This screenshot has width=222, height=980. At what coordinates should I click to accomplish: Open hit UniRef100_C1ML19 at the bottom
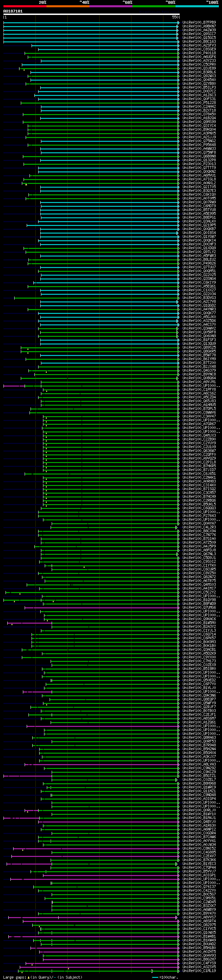coord(199,971)
